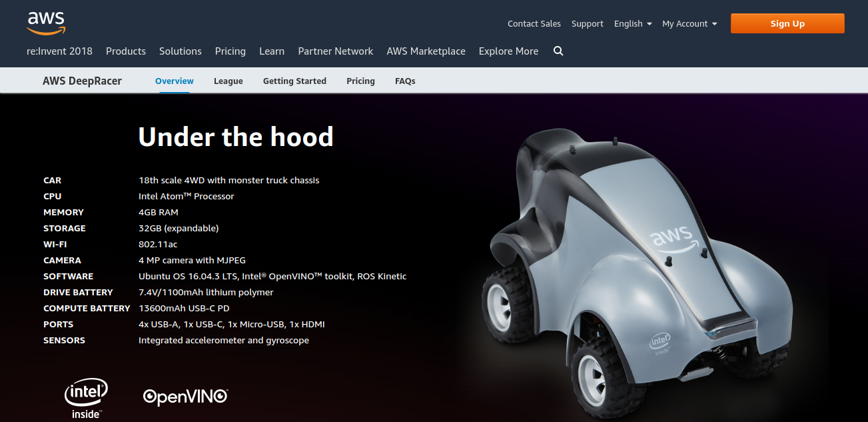Click the CAR spec label
Screen dimensions: 868x422
pos(53,180)
